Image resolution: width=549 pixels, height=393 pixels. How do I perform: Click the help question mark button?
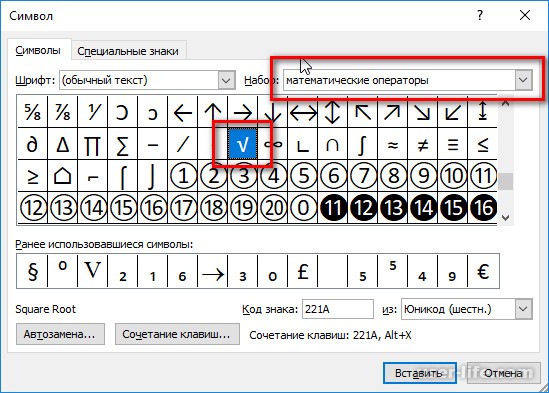[480, 15]
